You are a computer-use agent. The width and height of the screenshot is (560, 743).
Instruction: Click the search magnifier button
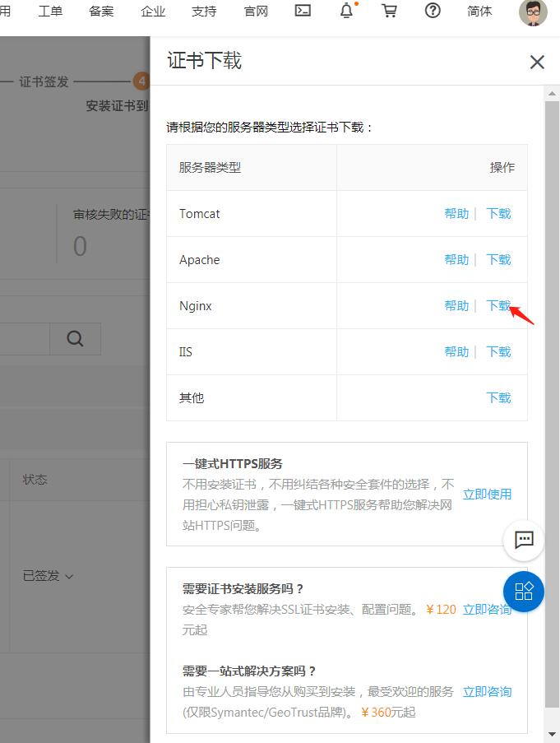[x=75, y=339]
